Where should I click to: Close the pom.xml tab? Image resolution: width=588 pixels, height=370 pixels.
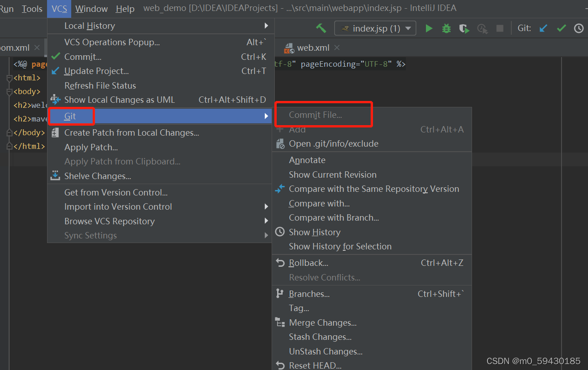click(x=37, y=48)
